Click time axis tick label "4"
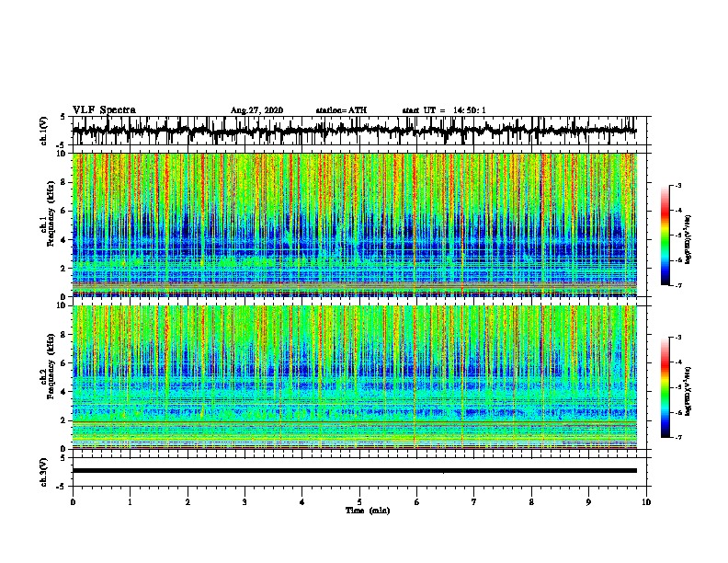Viewport: 728px width, 563px height. 302,502
